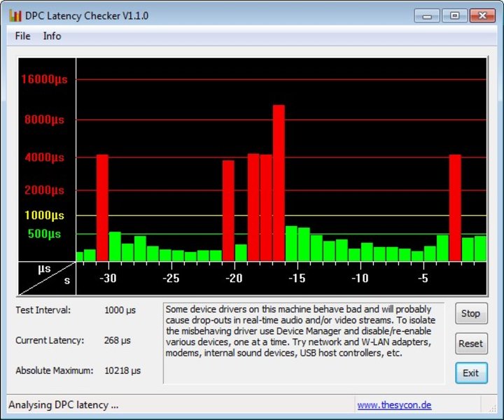The height and width of the screenshot is (420, 504).
Task: Click the -25 time axis label
Action: 171,278
